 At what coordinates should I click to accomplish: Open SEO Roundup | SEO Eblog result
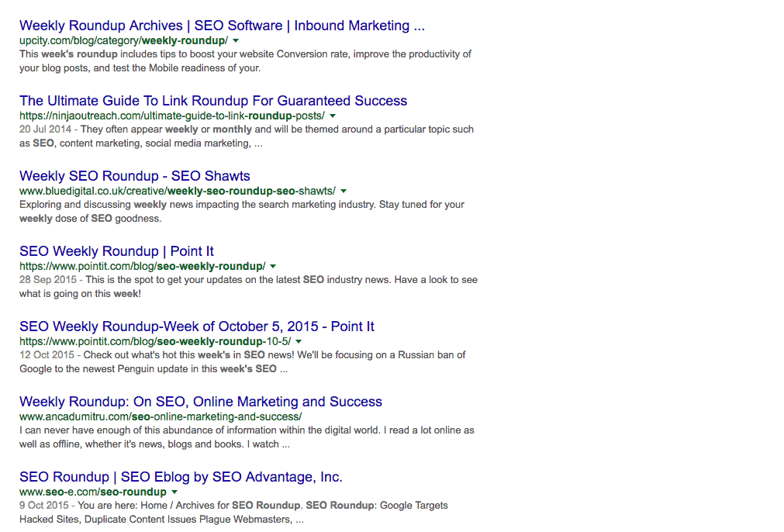point(181,477)
